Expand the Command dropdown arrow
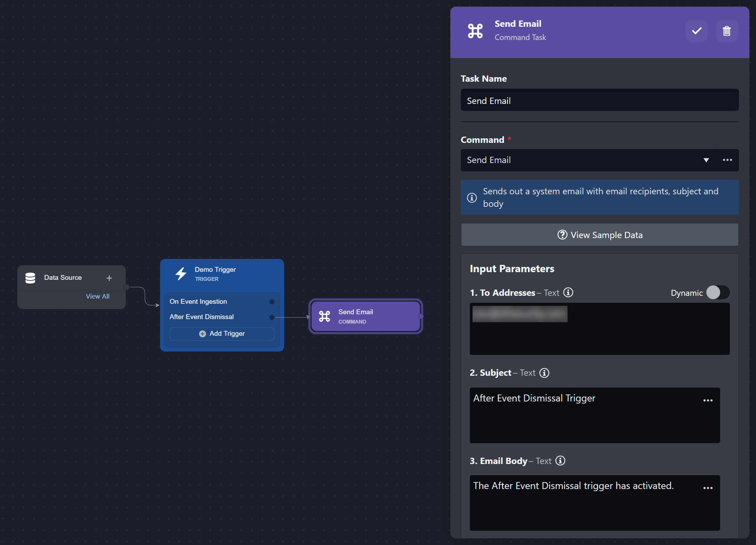756x545 pixels. 706,160
